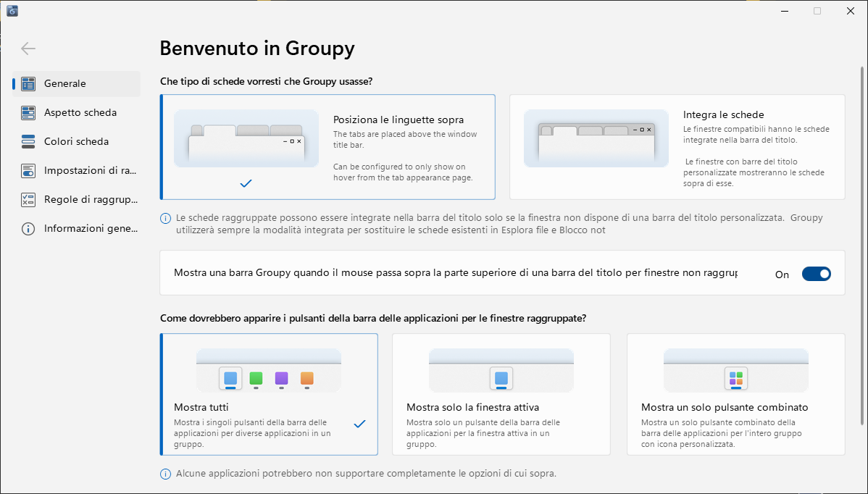Go back using the left arrow
The width and height of the screenshot is (868, 494).
[28, 49]
